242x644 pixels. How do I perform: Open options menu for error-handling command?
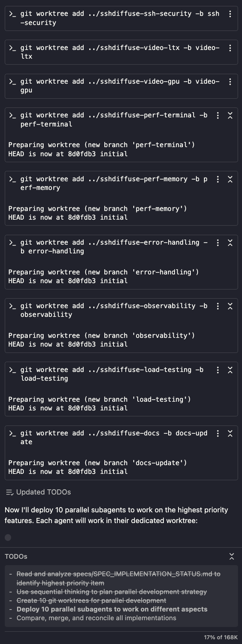tap(218, 243)
